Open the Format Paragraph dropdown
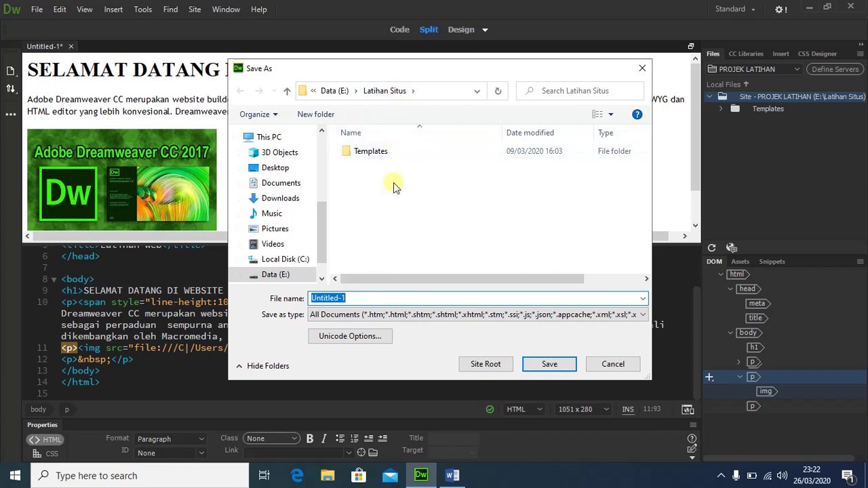 (x=170, y=439)
